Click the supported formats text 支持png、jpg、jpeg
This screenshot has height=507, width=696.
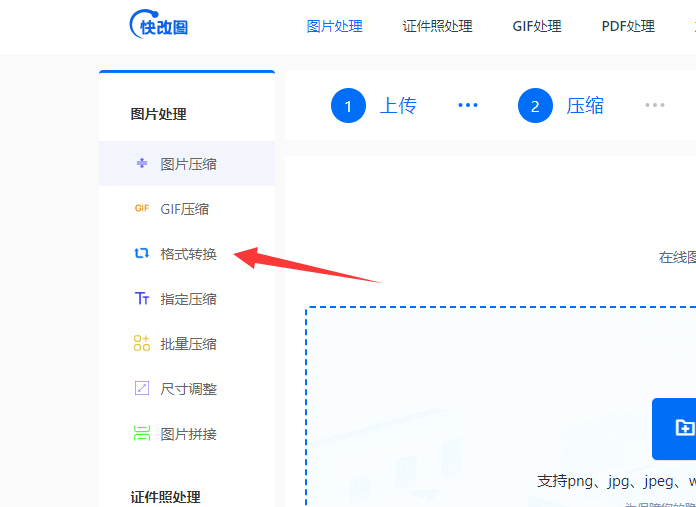coord(616,481)
